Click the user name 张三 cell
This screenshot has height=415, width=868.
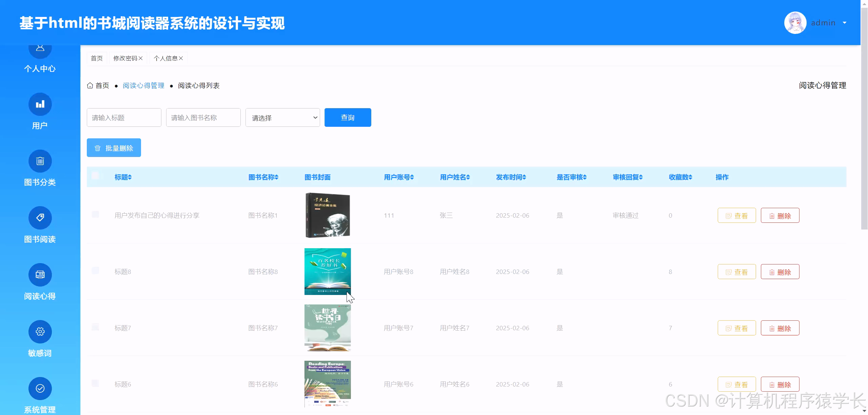pyautogui.click(x=446, y=216)
